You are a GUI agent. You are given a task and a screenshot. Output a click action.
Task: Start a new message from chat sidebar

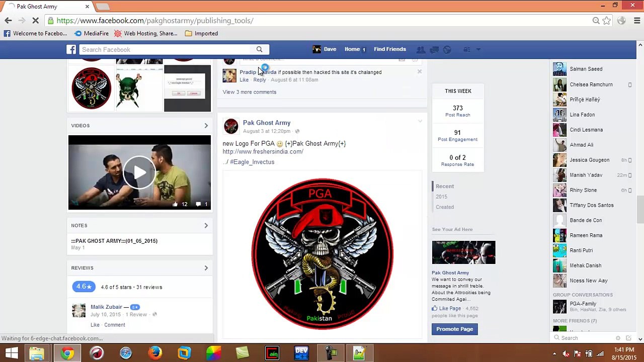pos(628,338)
